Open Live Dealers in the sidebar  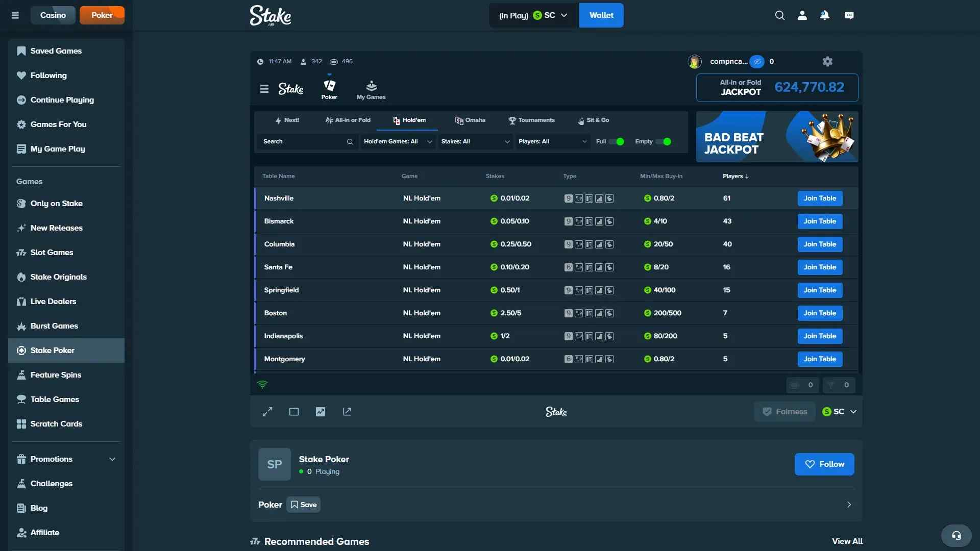point(66,302)
